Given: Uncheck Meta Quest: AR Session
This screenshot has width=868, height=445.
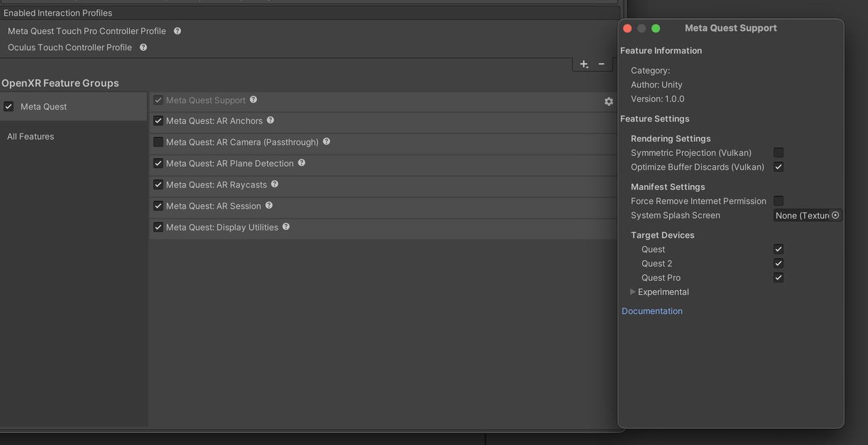Looking at the screenshot, I should click(158, 206).
